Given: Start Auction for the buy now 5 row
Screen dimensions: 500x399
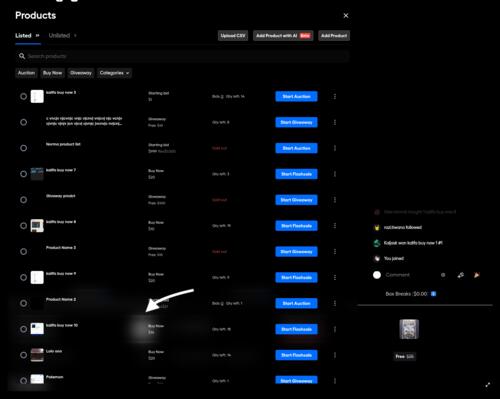Looking at the screenshot, I should click(296, 96).
